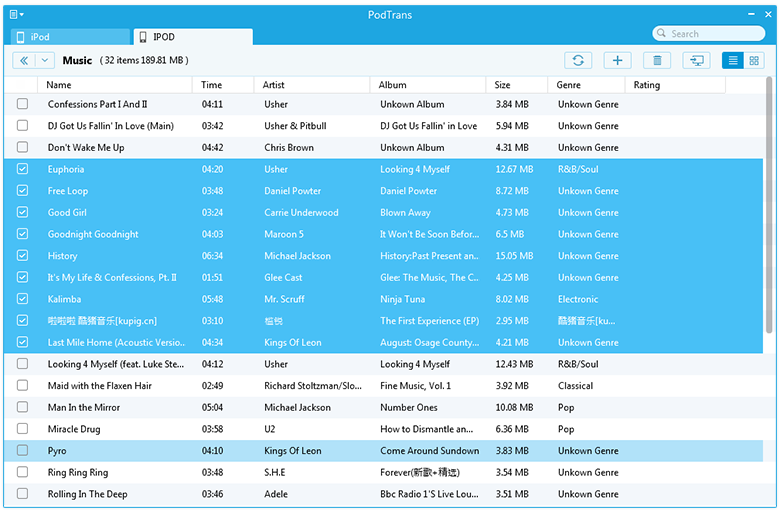The height and width of the screenshot is (512, 780).
Task: Switch to grid thumbnail view
Action: 754,60
